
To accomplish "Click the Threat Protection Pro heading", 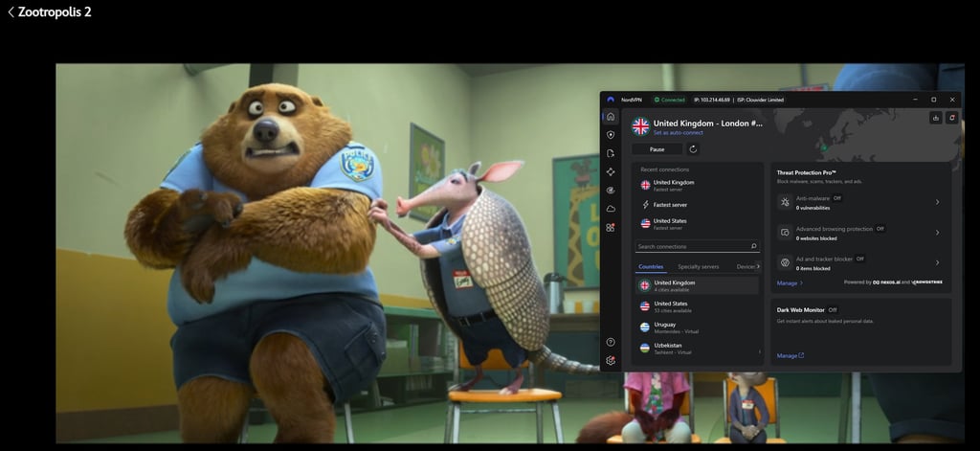I will (x=806, y=172).
